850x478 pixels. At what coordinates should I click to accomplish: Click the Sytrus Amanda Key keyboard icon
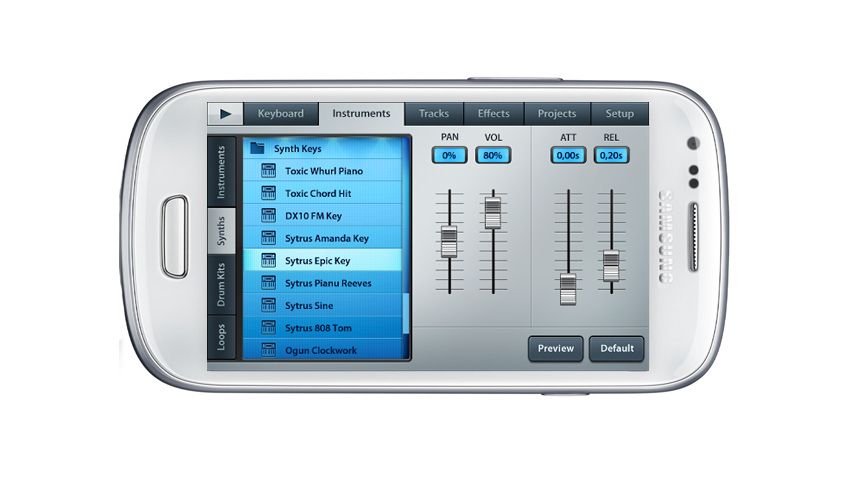(x=268, y=238)
